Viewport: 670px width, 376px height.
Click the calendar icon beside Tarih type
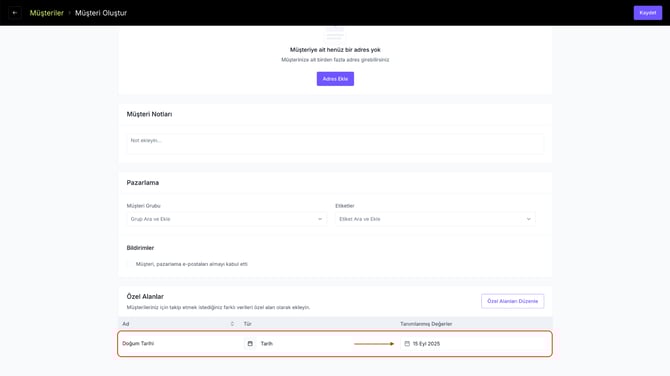tap(250, 344)
